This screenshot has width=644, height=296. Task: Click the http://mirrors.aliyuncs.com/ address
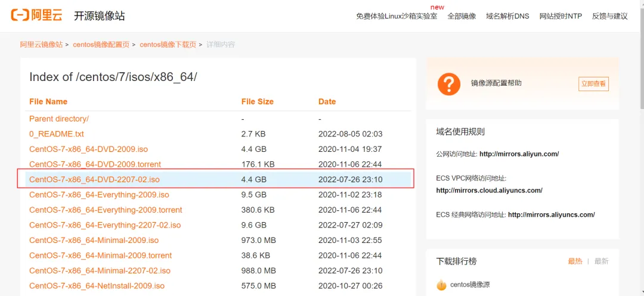pos(552,215)
